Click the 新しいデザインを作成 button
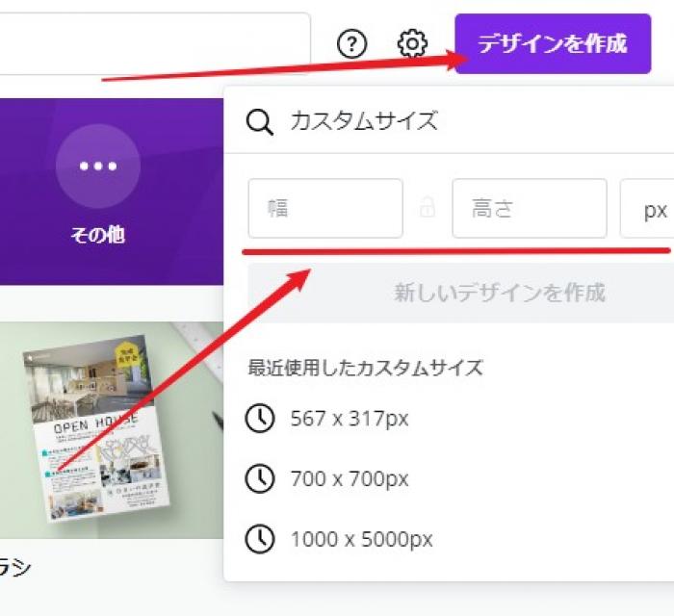Image resolution: width=674 pixels, height=616 pixels. 461,293
